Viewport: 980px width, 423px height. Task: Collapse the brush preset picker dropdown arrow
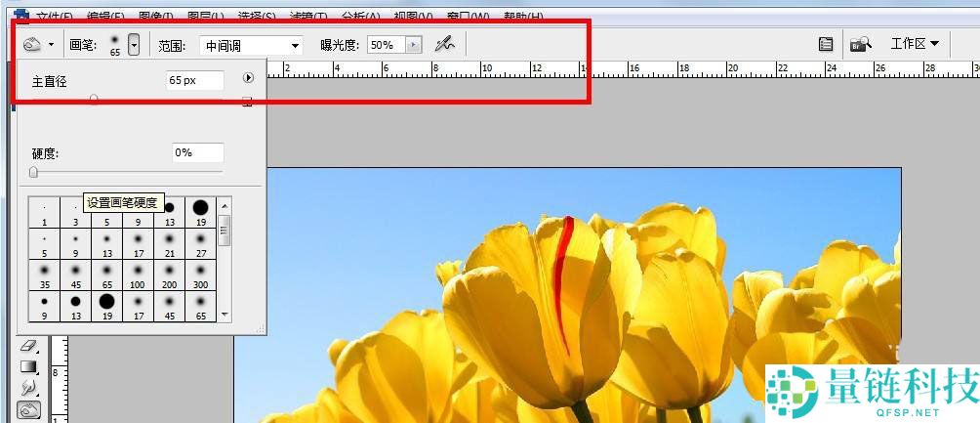click(134, 44)
